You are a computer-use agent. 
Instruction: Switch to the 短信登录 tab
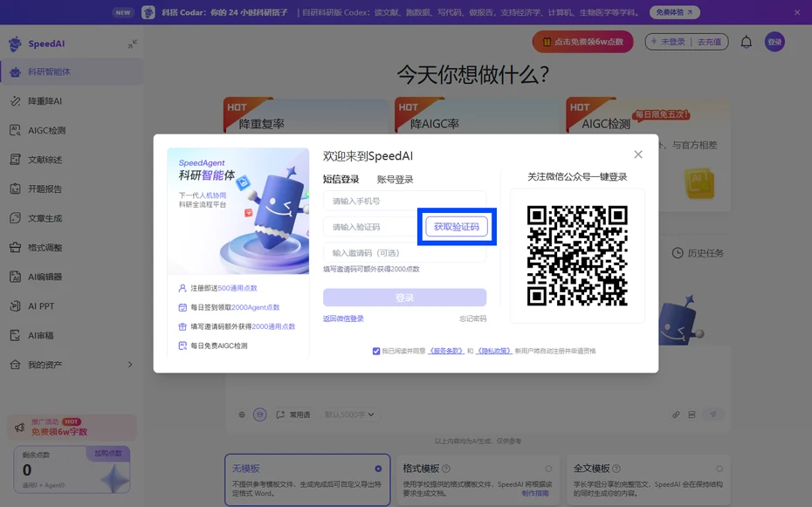tap(341, 180)
